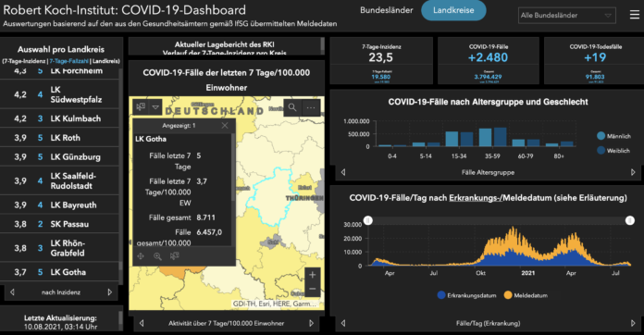Toggle the Meldedatum legend series

(x=526, y=295)
